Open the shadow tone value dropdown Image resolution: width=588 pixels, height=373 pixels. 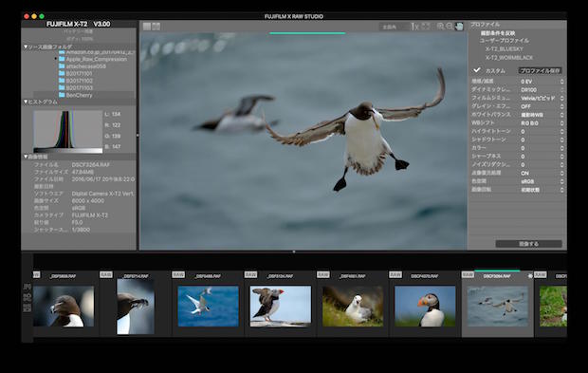tap(542, 140)
